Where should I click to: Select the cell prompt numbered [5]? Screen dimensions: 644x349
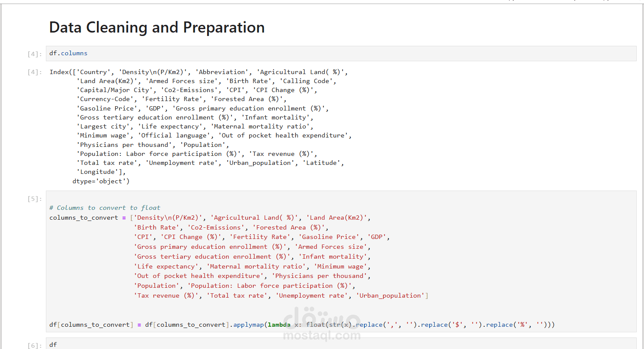point(35,199)
